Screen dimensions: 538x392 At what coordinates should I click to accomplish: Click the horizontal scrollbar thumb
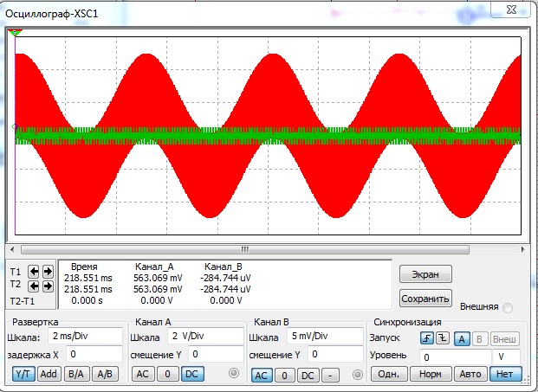click(x=245, y=249)
